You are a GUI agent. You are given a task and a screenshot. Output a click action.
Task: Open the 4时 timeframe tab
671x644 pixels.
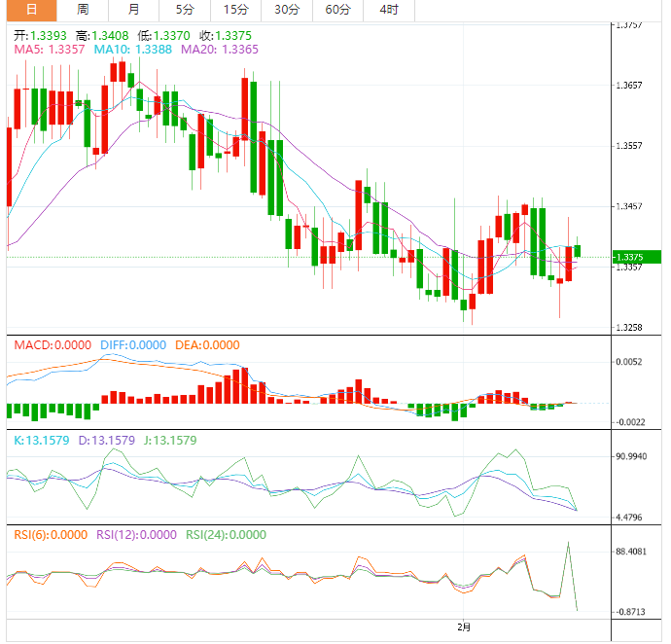(x=389, y=10)
